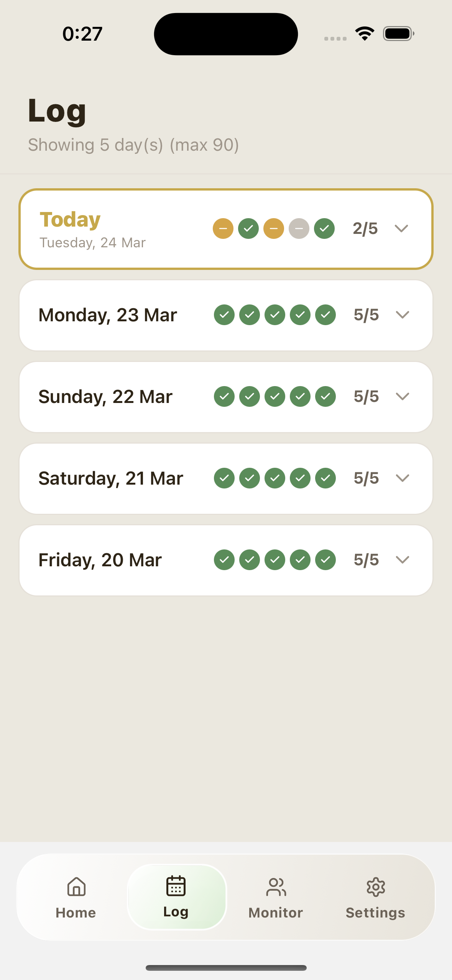Tap Today's 2/5 progress count
This screenshot has width=452, height=980.
[365, 229]
